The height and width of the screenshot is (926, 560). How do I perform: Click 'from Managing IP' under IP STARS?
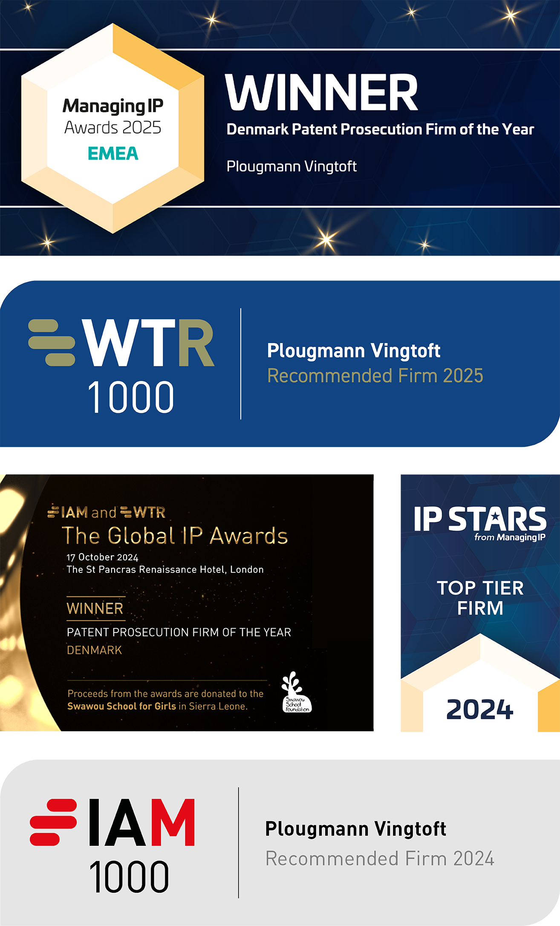click(510, 537)
